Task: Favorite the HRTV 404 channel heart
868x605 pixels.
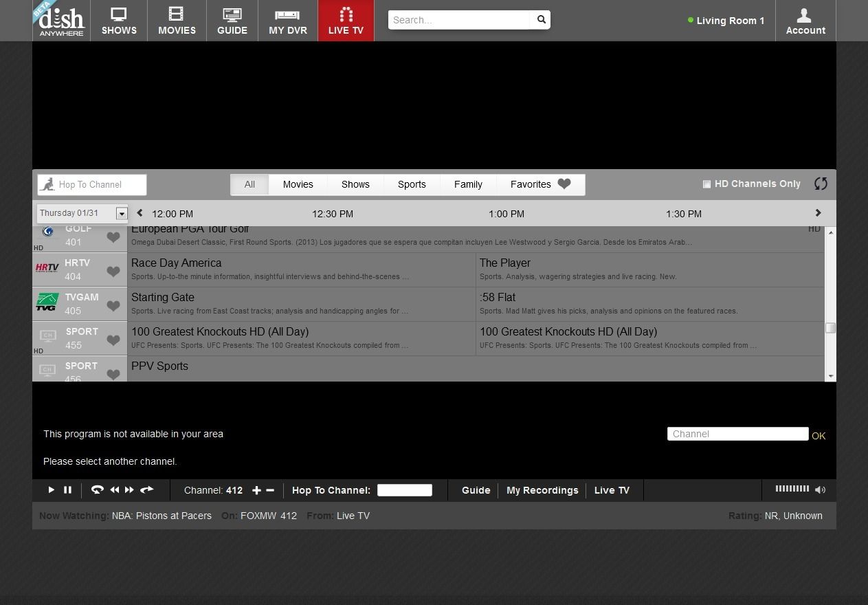Action: 113,272
